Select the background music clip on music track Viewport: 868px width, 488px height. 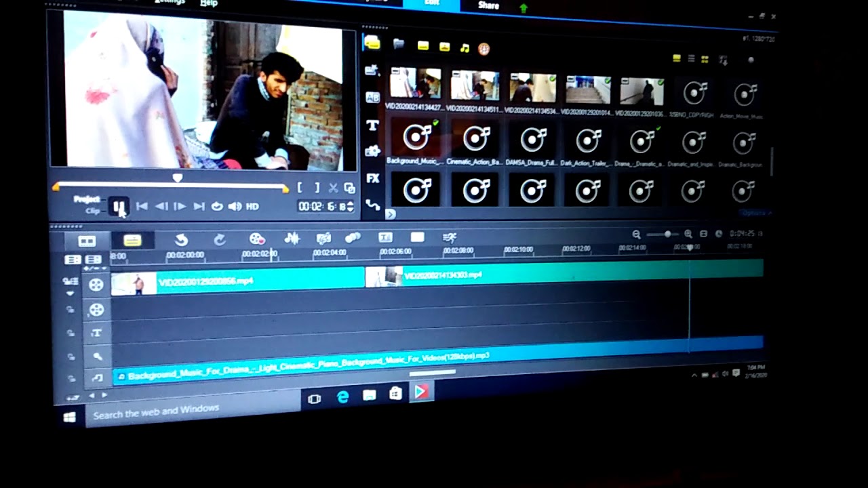pyautogui.click(x=437, y=360)
